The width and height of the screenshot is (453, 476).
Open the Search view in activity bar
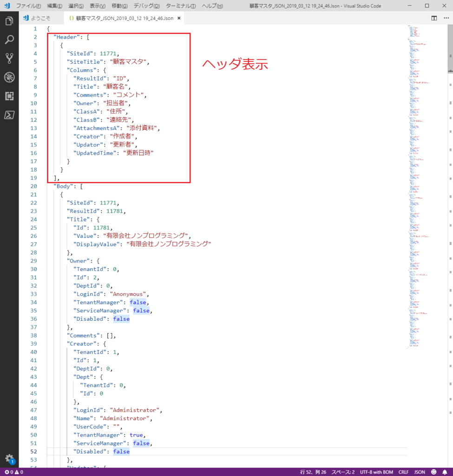9,40
